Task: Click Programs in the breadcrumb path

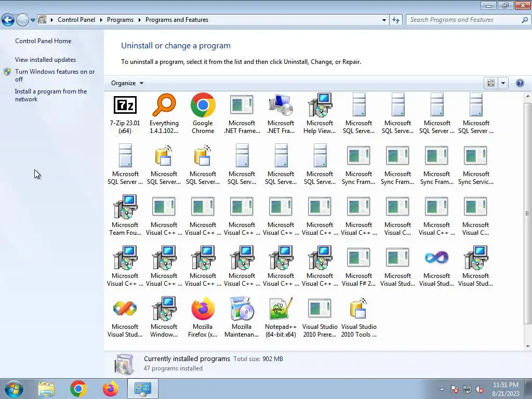Action: tap(120, 20)
